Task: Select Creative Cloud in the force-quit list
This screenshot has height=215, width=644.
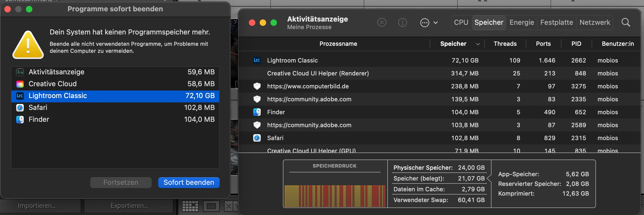Action: [115, 84]
